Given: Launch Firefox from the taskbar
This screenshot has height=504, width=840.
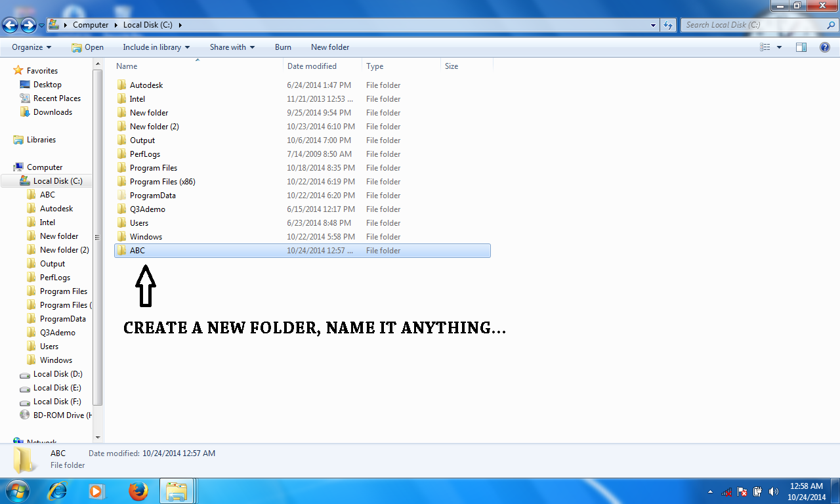Looking at the screenshot, I should coord(138,491).
